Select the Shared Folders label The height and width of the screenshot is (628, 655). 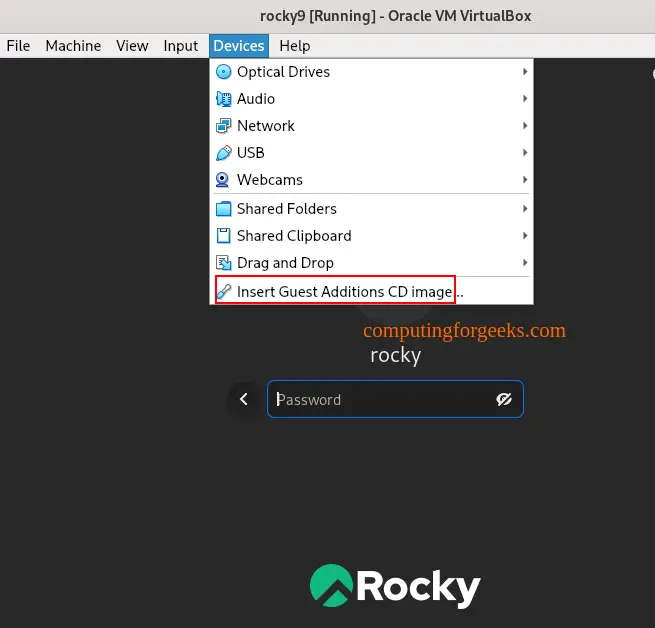point(287,209)
